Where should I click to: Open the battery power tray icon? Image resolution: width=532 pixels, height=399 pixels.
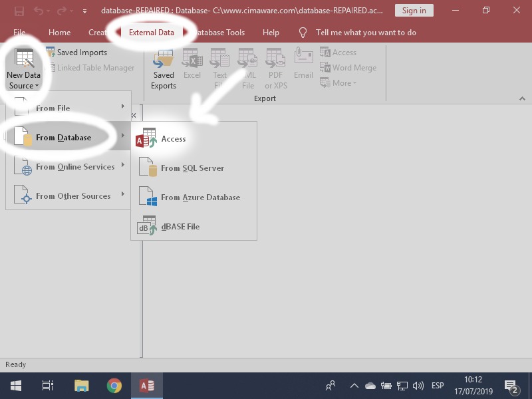click(x=386, y=386)
